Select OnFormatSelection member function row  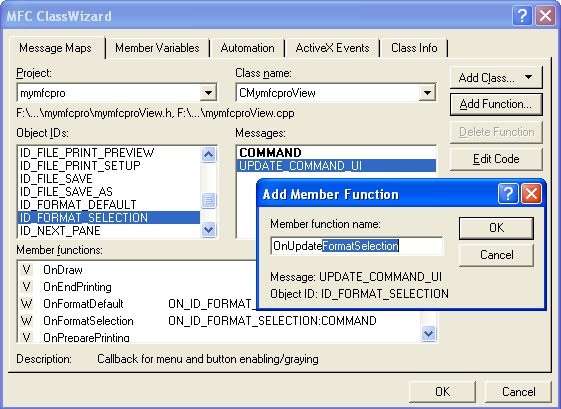tap(219, 321)
